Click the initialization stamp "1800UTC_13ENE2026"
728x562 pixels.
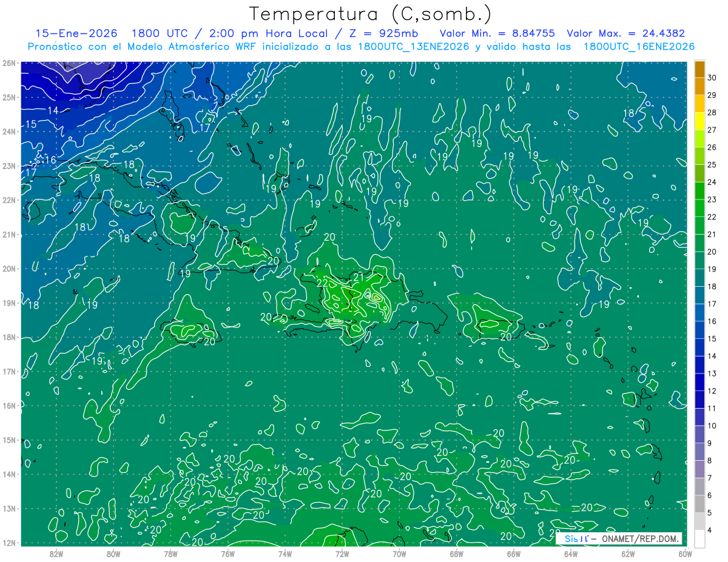coord(413,47)
